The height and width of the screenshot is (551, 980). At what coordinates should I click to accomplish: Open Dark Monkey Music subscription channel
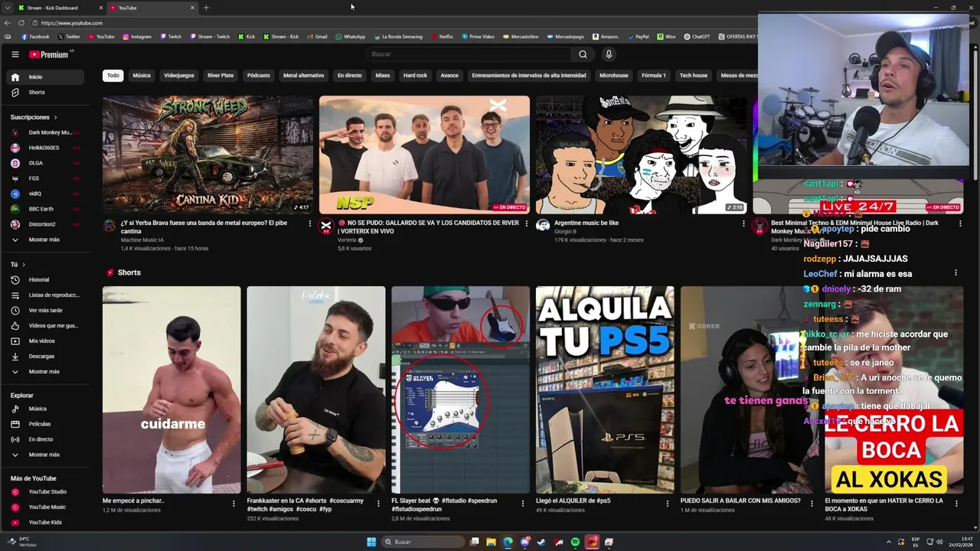click(x=46, y=132)
